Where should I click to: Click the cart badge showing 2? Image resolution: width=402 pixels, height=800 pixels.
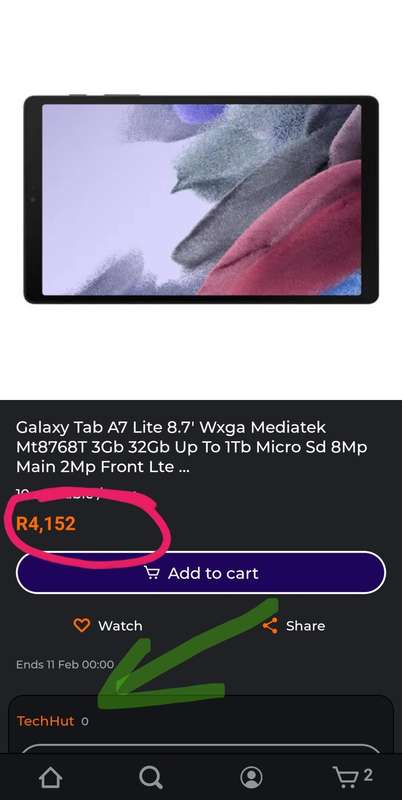coord(368,776)
